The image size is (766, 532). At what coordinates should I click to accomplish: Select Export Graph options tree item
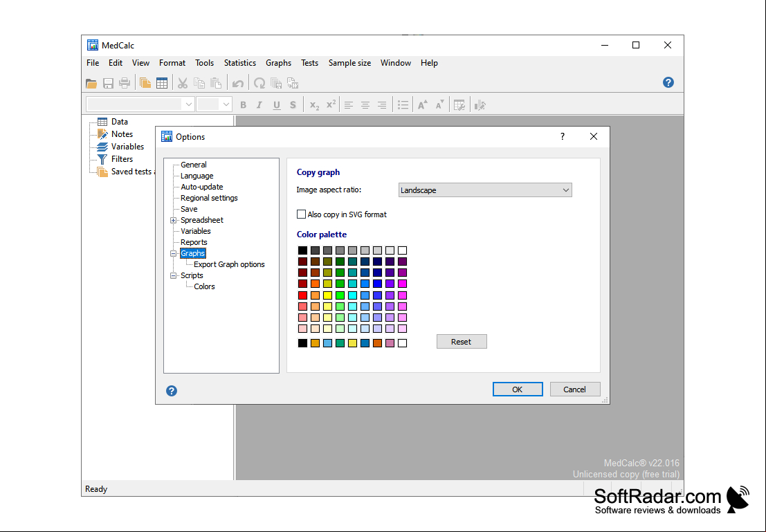click(x=229, y=264)
